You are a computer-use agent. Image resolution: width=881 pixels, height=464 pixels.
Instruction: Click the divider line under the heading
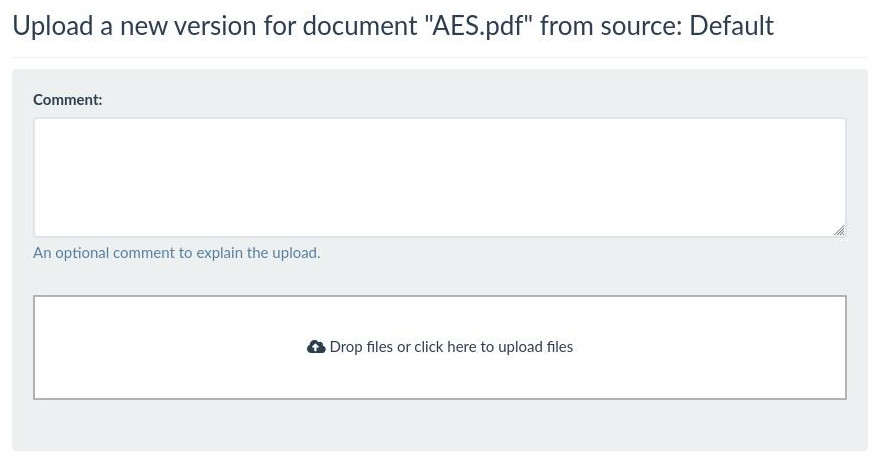pos(440,57)
